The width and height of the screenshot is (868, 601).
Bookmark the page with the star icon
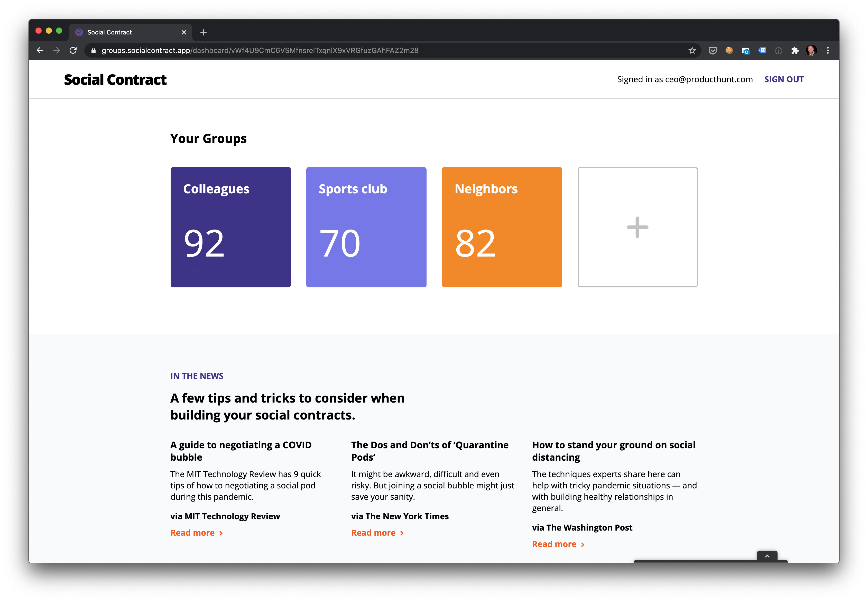692,50
